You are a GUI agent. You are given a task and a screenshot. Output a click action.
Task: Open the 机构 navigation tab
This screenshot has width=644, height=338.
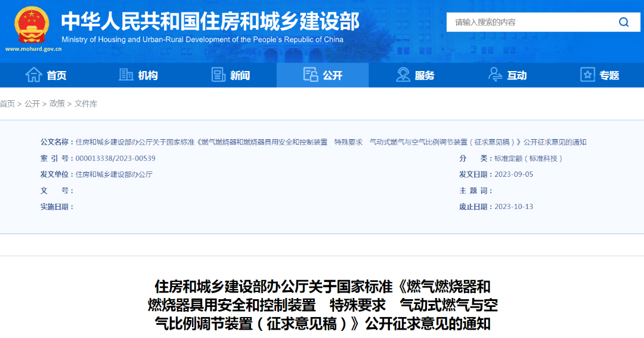pyautogui.click(x=138, y=75)
